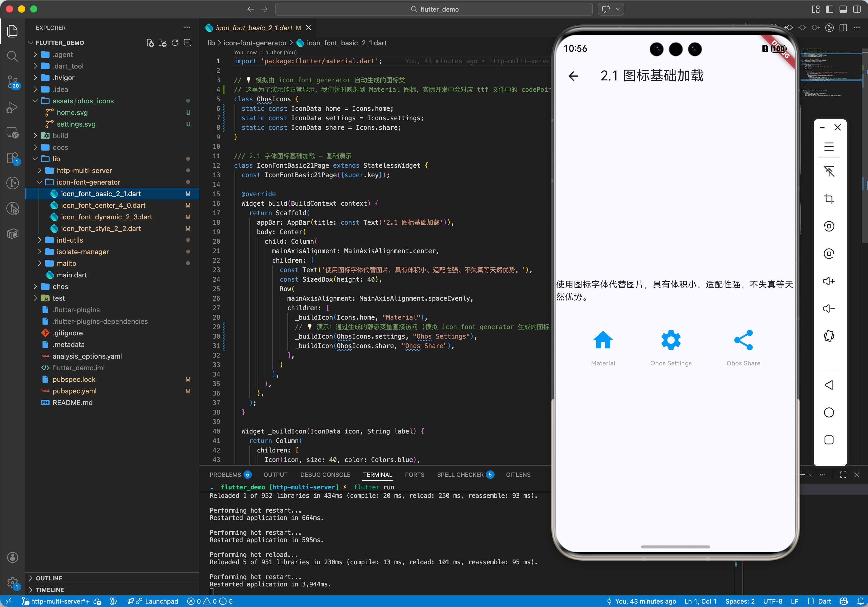The height and width of the screenshot is (607, 868).
Task: Maximize the terminal panel size
Action: click(x=843, y=475)
